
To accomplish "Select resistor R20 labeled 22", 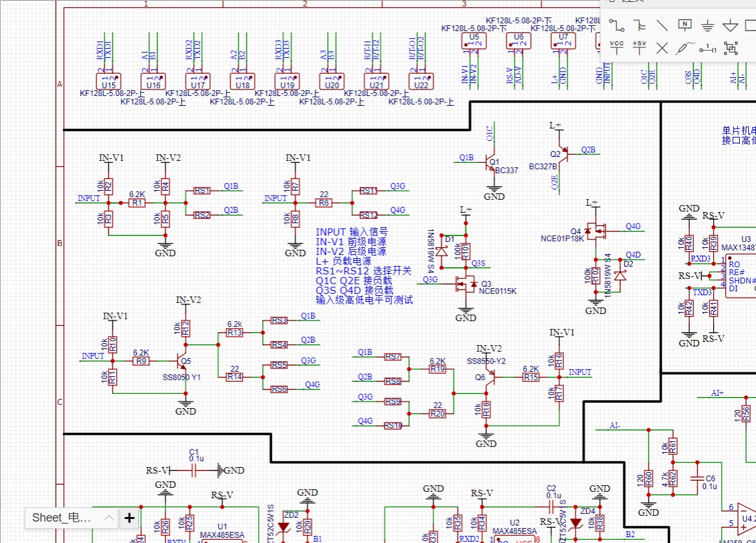I will (438, 413).
